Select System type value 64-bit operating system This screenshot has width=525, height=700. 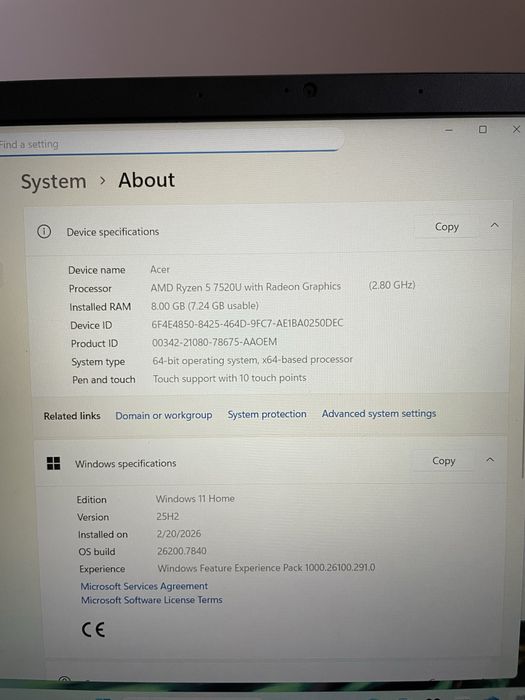click(253, 360)
